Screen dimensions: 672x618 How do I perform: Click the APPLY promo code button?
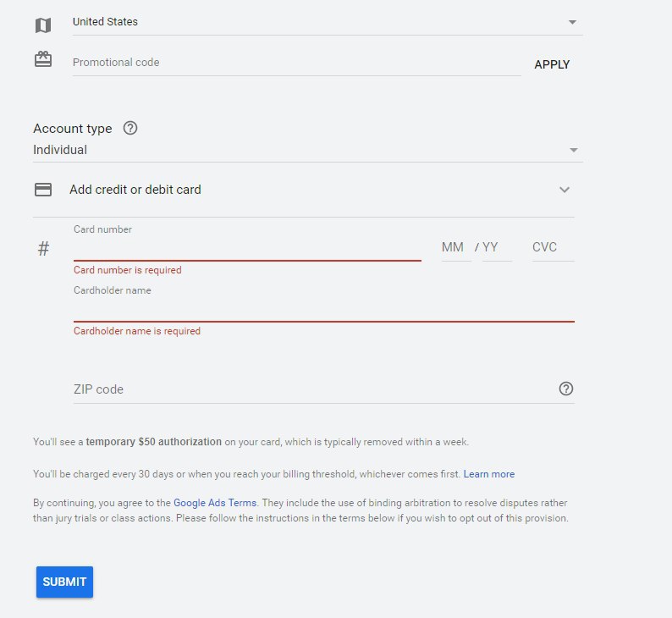(552, 64)
